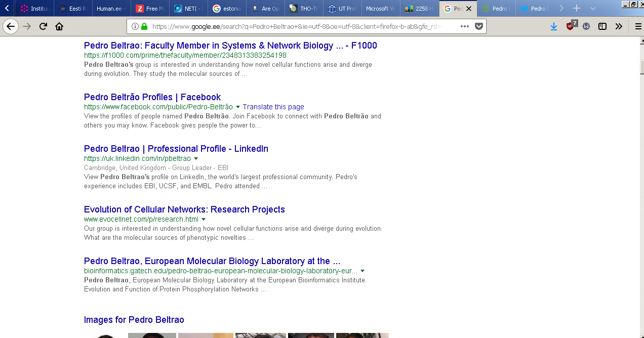Expand the Facebook result dropdown arrow
Image resolution: width=644 pixels, height=338 pixels.
[x=238, y=107]
